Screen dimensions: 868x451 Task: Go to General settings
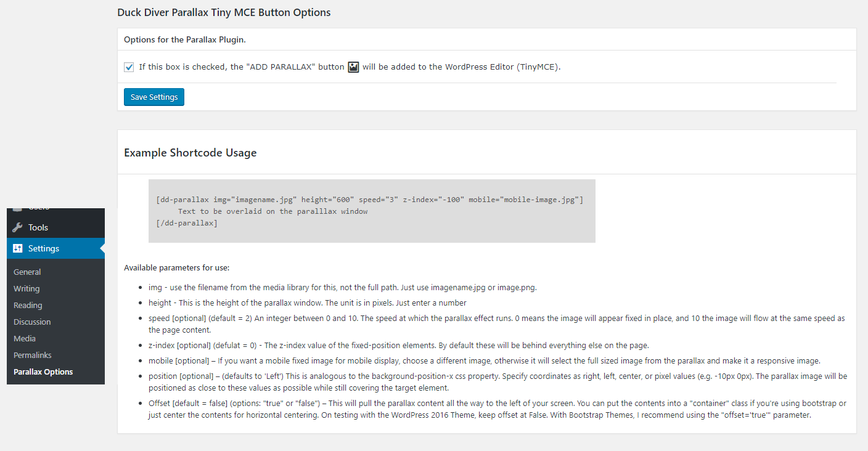tap(27, 272)
